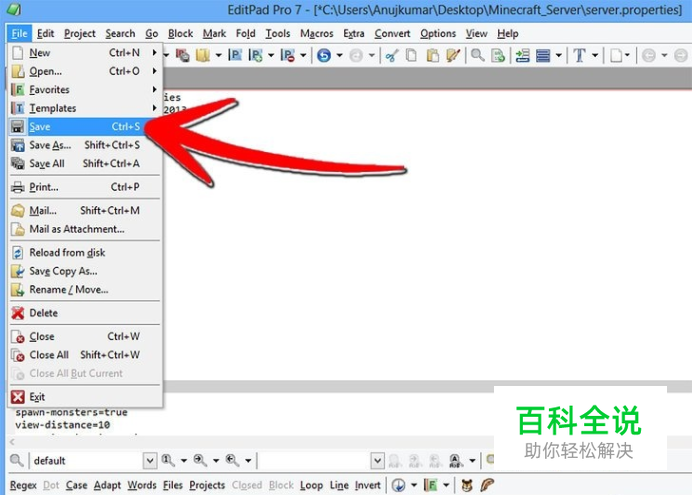The width and height of the screenshot is (692, 495).
Task: Select Save All menu entry
Action: click(85, 164)
